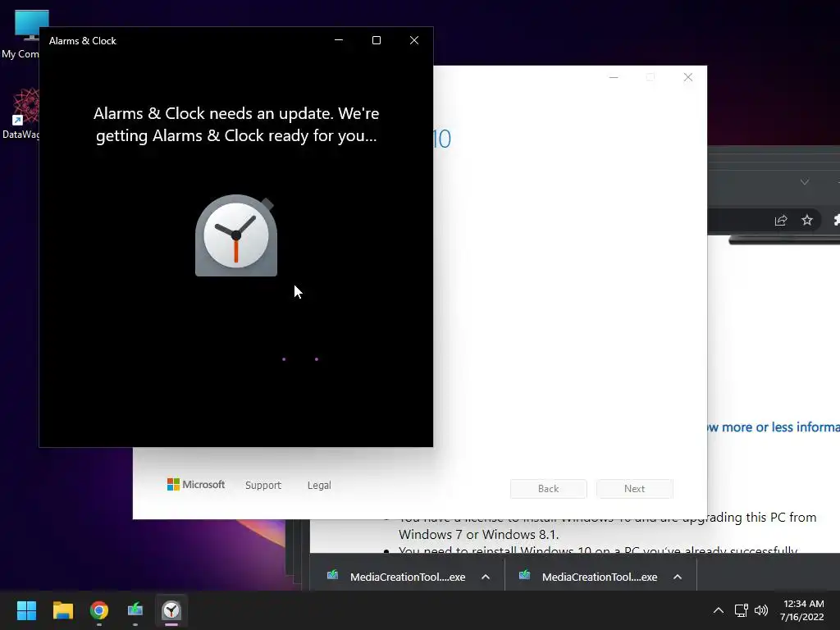Screen dimensions: 840x630
Task: Switch to Media Creation Tool taskbar icon
Action: tap(135, 609)
